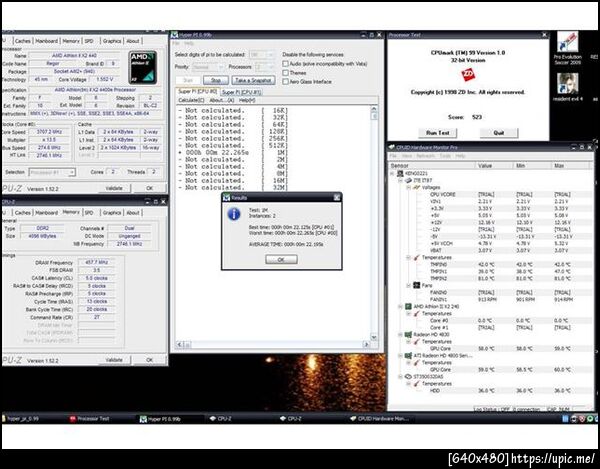
Task: Click the Super PI results vertical scrollbar
Action: coord(374,223)
